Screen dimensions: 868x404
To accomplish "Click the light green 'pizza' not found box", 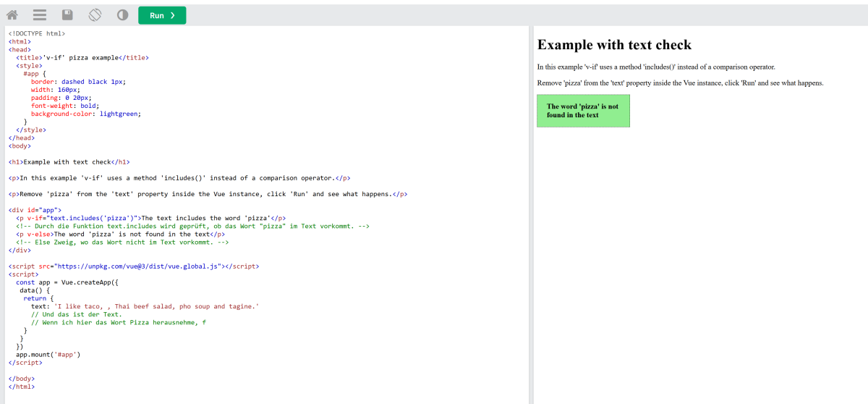I will coord(583,111).
